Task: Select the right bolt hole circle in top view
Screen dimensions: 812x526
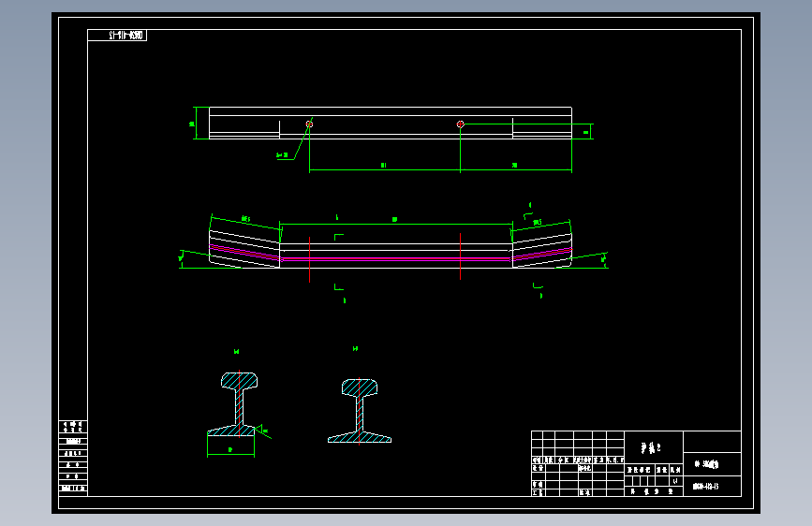Action: coord(461,124)
